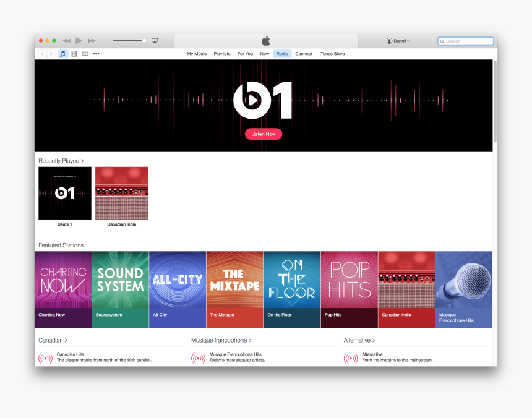This screenshot has height=418, width=532.
Task: Open the Canadian Hits station text
Action: click(104, 357)
